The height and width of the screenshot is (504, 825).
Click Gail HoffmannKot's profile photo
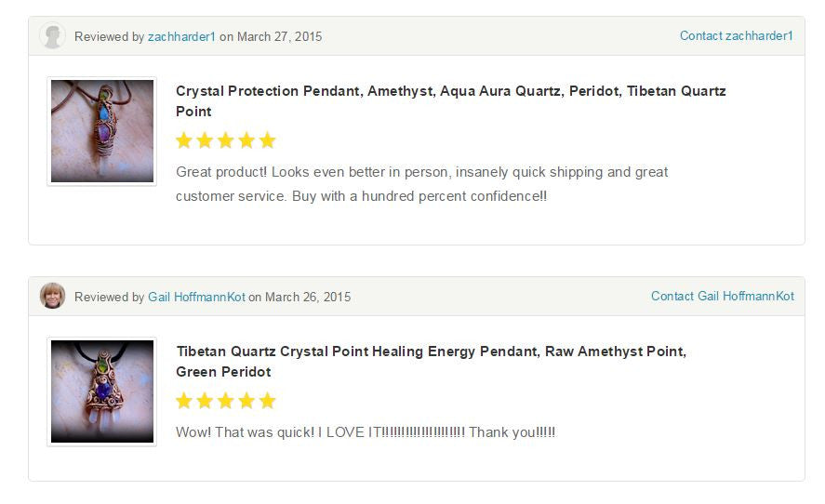[53, 297]
